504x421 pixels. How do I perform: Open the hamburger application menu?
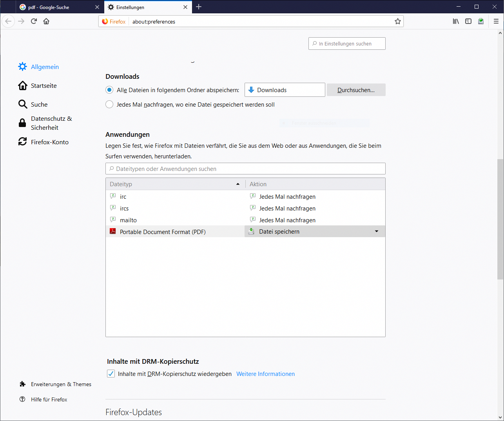click(496, 21)
